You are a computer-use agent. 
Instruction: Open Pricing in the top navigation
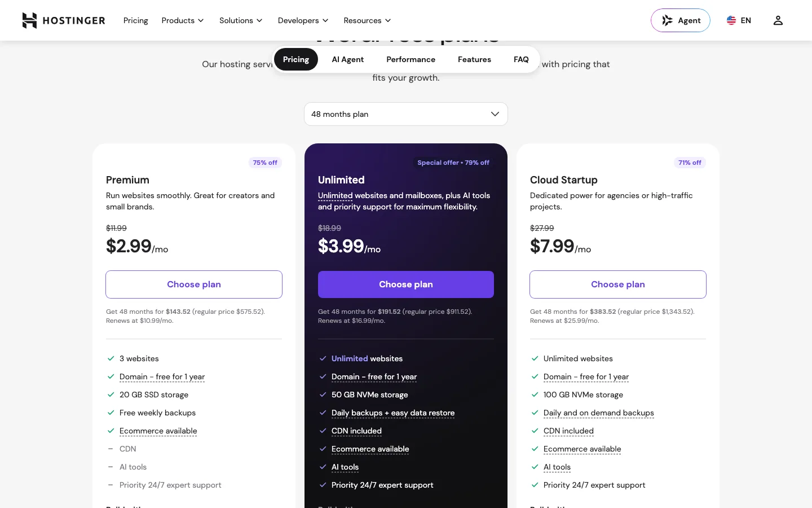(x=136, y=20)
